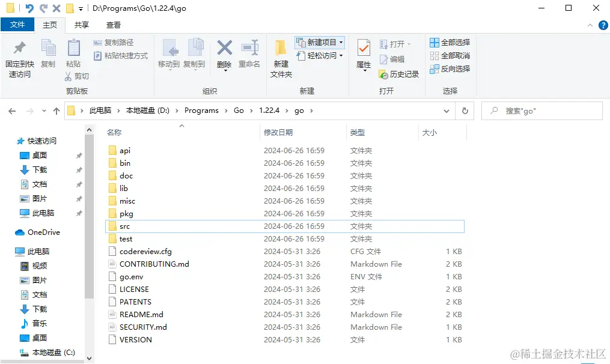Select the api folder

point(124,151)
